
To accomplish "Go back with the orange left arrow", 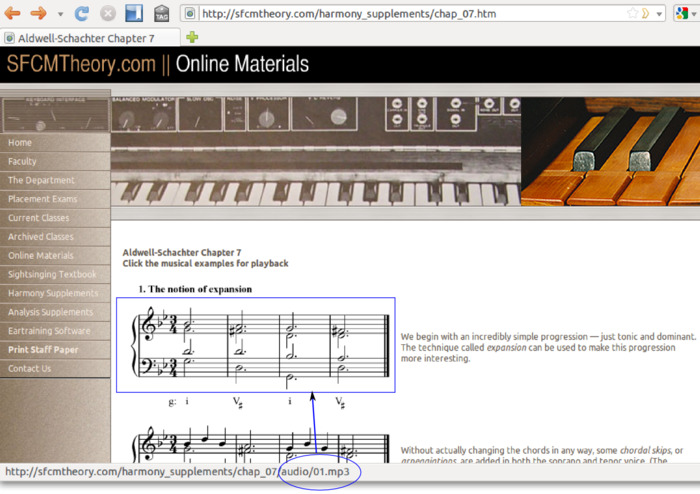I will click(x=12, y=13).
